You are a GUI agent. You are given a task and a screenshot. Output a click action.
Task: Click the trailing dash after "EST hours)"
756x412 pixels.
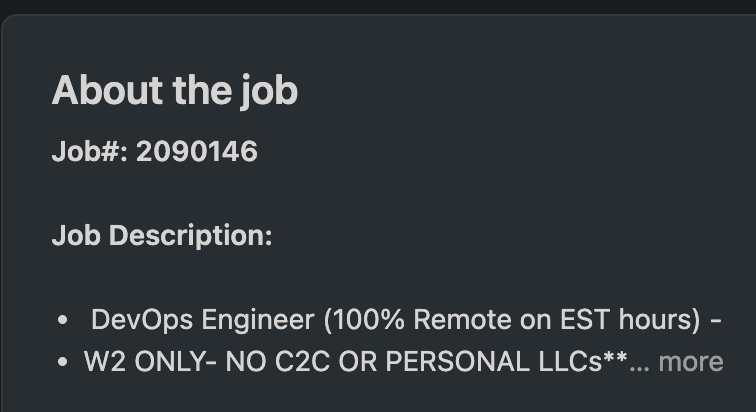(x=715, y=321)
